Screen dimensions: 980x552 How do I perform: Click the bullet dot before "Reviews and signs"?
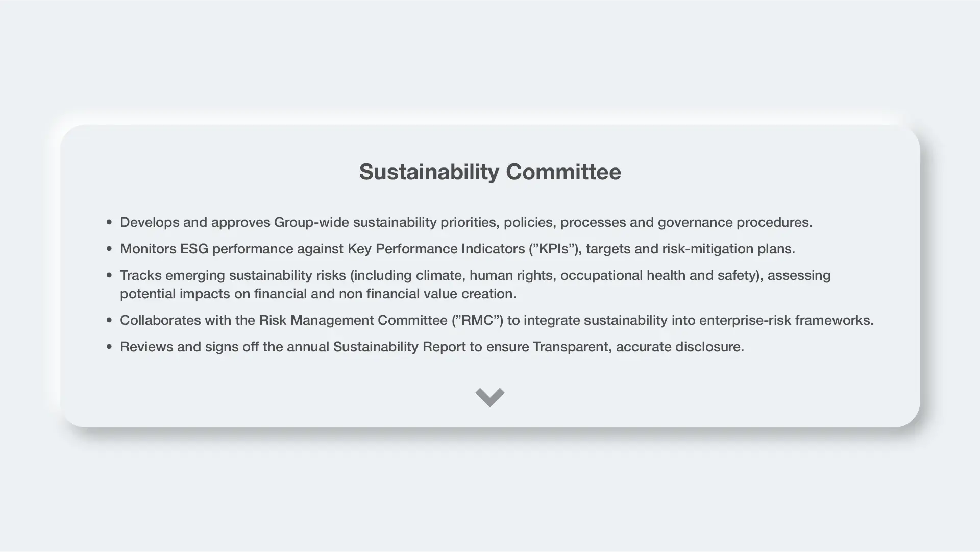click(109, 347)
